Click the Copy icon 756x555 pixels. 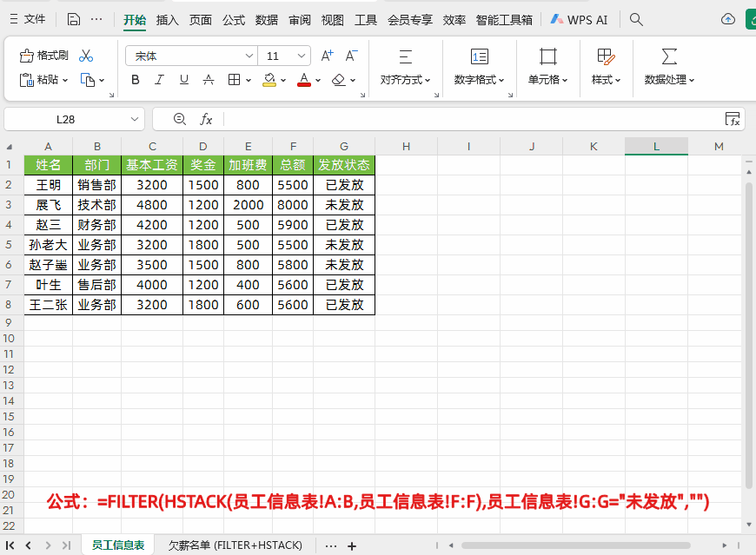(x=87, y=80)
